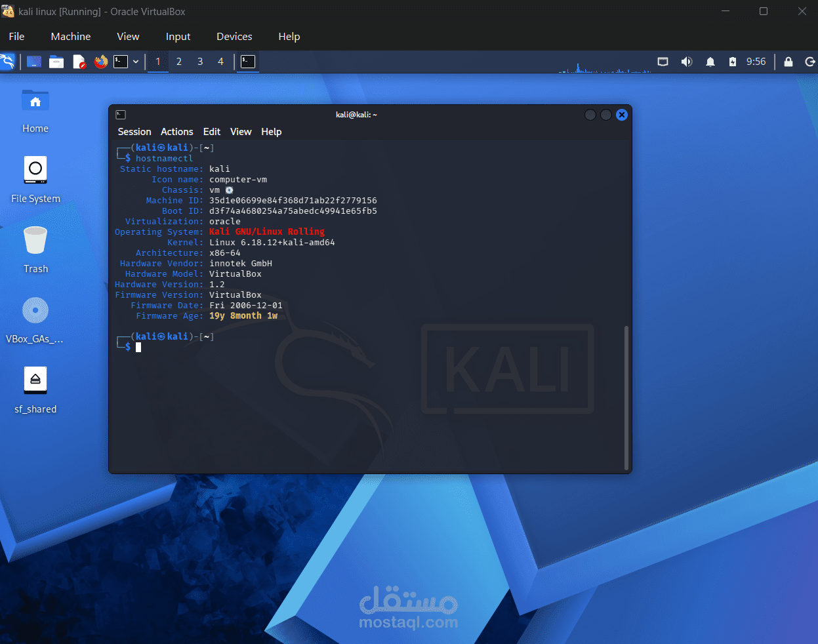Minimize the VirtualBox window

point(726,11)
